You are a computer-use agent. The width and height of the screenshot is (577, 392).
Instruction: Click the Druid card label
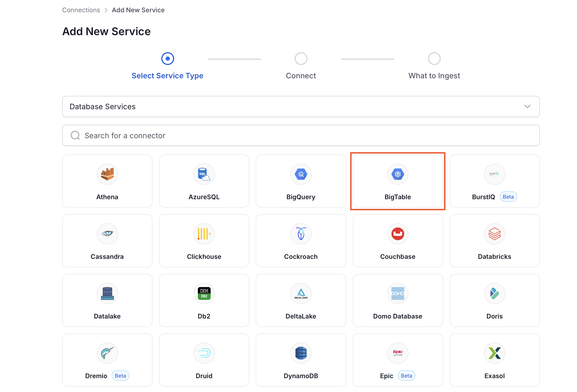pyautogui.click(x=204, y=376)
